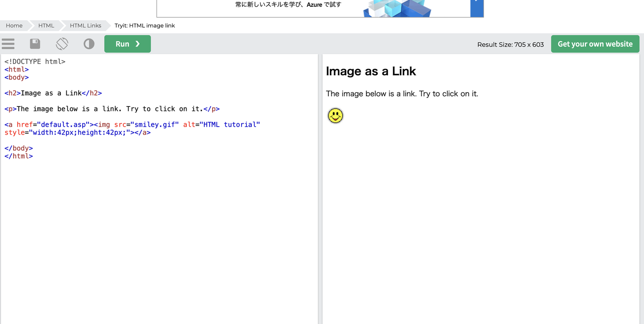644x324 pixels.
Task: Go to Home breadcrumb
Action: [x=14, y=26]
